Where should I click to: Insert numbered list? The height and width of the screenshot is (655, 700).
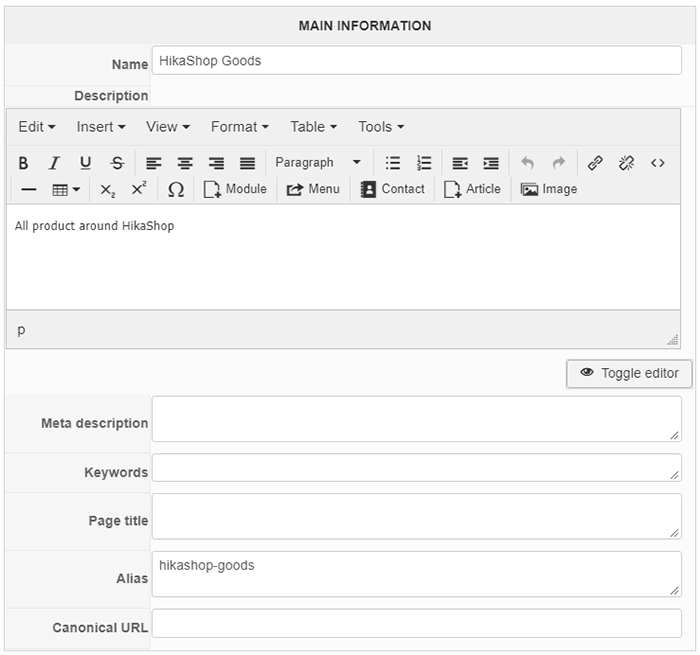point(424,163)
